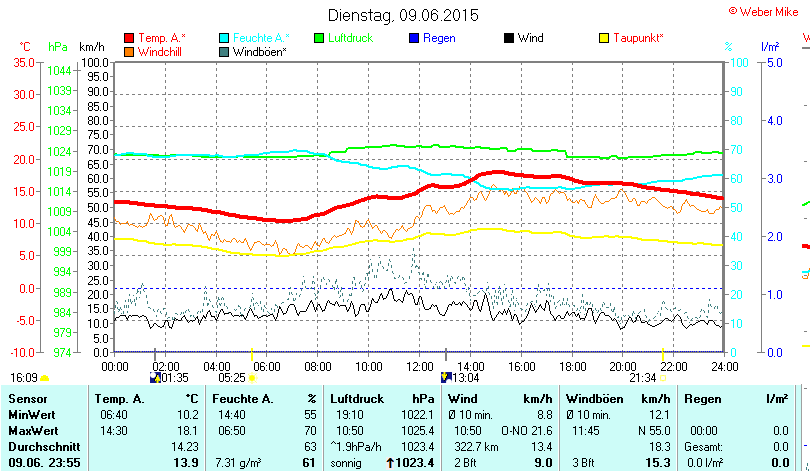Click the red pressure trend arrow
This screenshot has height=471, width=810.
pos(390,463)
